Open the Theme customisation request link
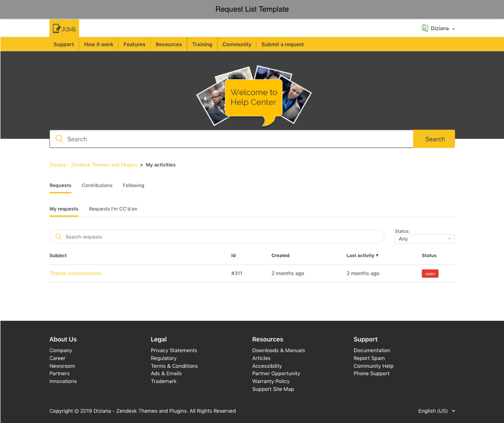 (x=76, y=274)
